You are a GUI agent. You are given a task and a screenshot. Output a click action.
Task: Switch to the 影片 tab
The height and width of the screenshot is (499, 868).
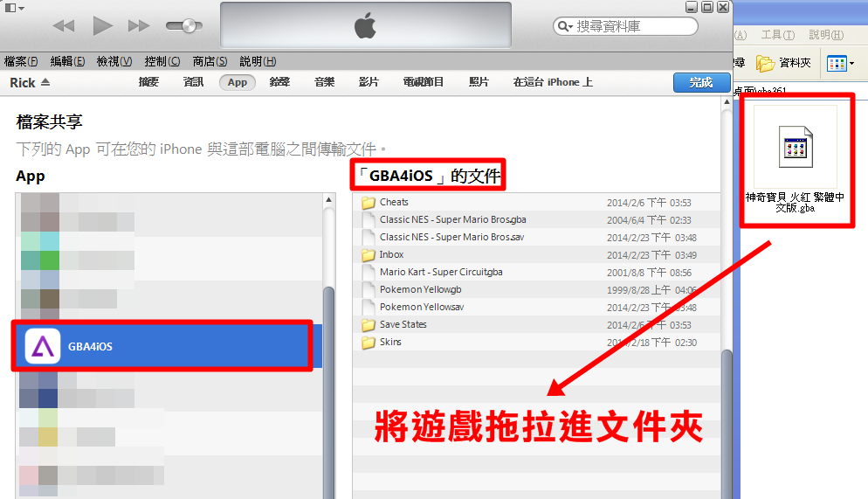(x=369, y=82)
